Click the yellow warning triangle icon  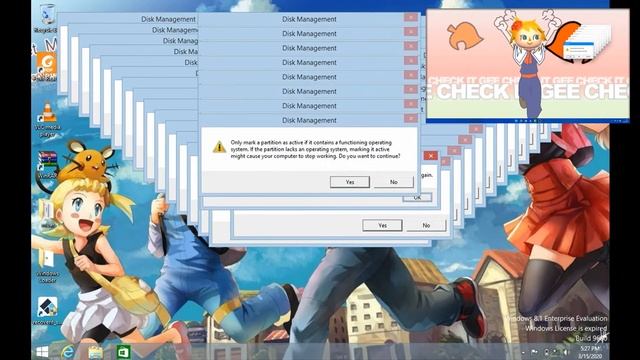219,147
